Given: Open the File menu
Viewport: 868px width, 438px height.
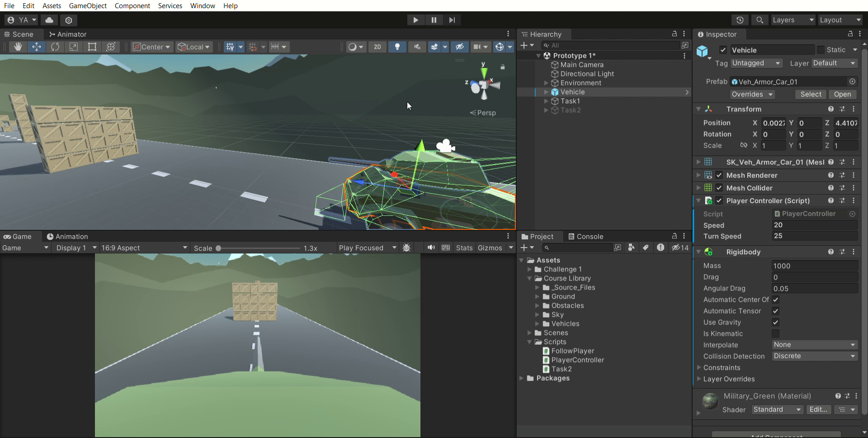Looking at the screenshot, I should (9, 5).
